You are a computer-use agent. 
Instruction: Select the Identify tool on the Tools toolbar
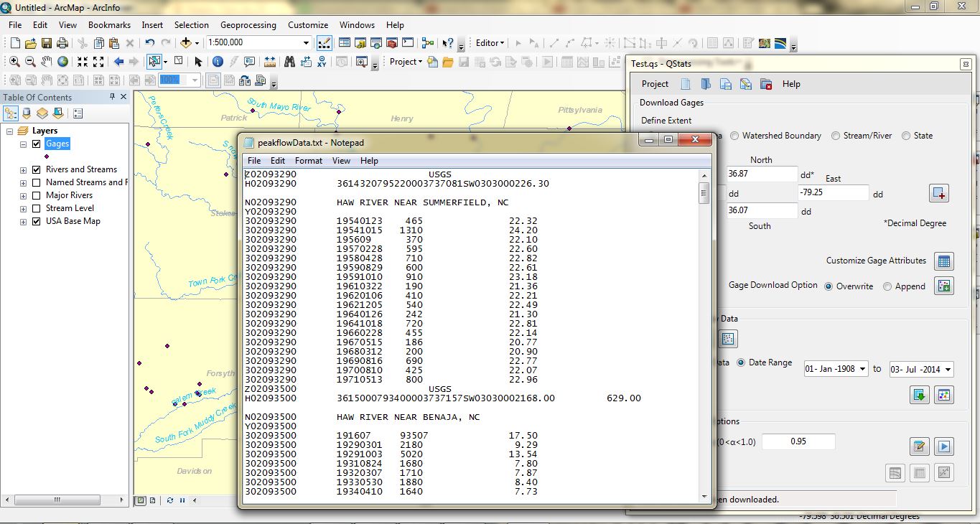[x=218, y=60]
